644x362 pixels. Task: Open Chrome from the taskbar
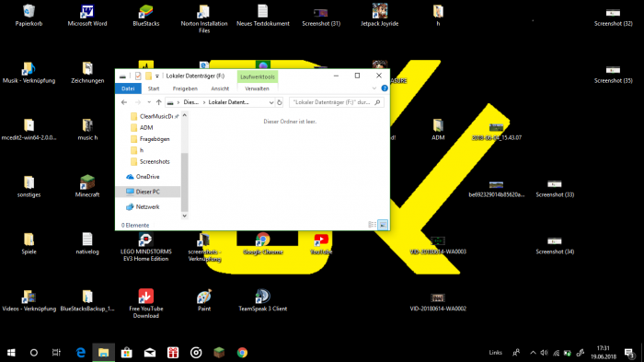pyautogui.click(x=242, y=353)
